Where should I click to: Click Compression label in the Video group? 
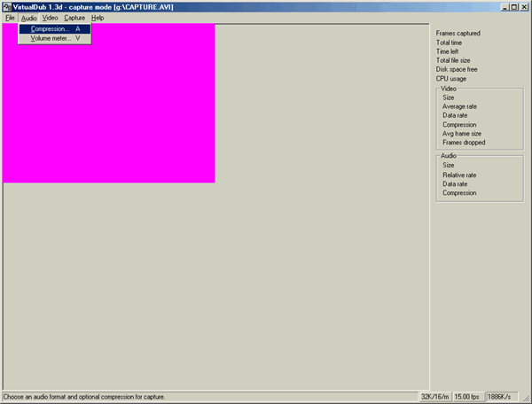(459, 125)
